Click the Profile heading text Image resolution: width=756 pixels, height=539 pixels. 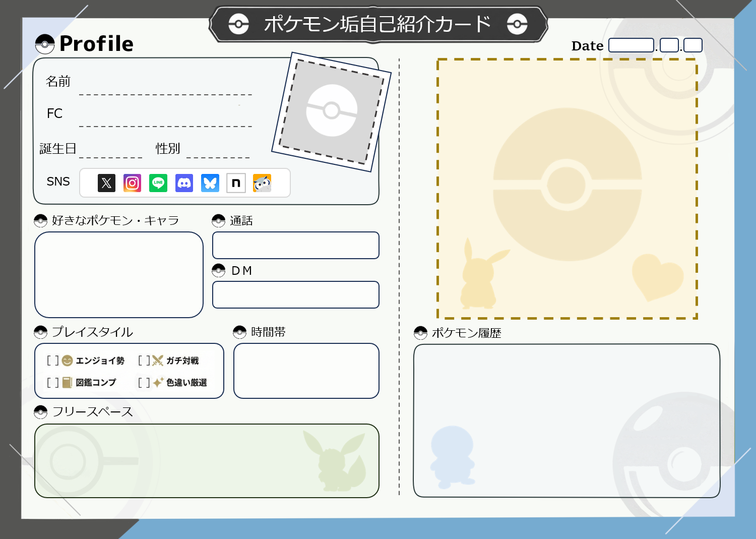tap(96, 44)
